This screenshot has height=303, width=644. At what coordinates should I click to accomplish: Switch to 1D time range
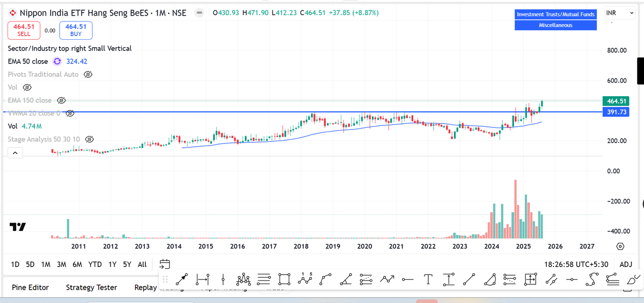tap(15, 264)
